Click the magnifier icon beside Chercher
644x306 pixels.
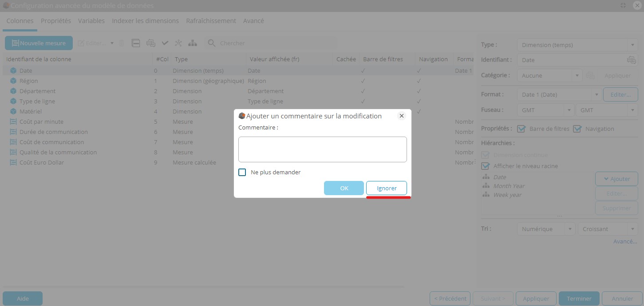(x=212, y=43)
